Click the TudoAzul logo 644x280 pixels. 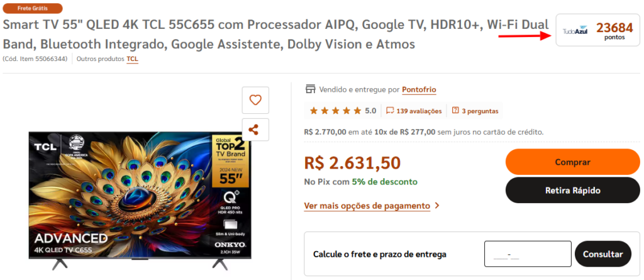click(x=575, y=31)
